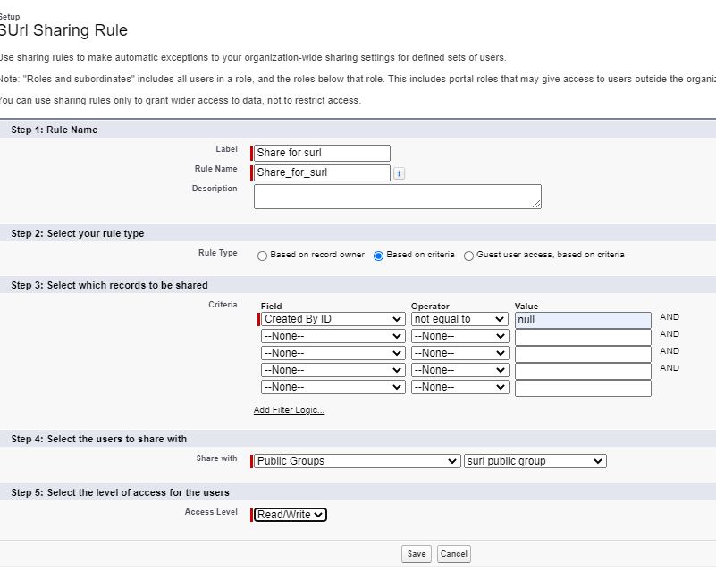The height and width of the screenshot is (588, 716).
Task: Focus the Rule Name input field
Action: [322, 172]
